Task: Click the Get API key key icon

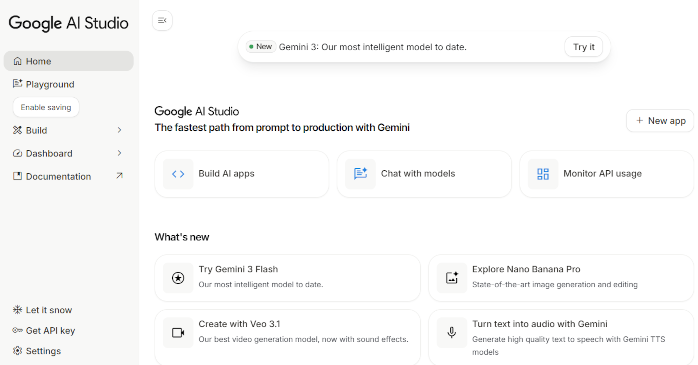Action: pos(17,330)
